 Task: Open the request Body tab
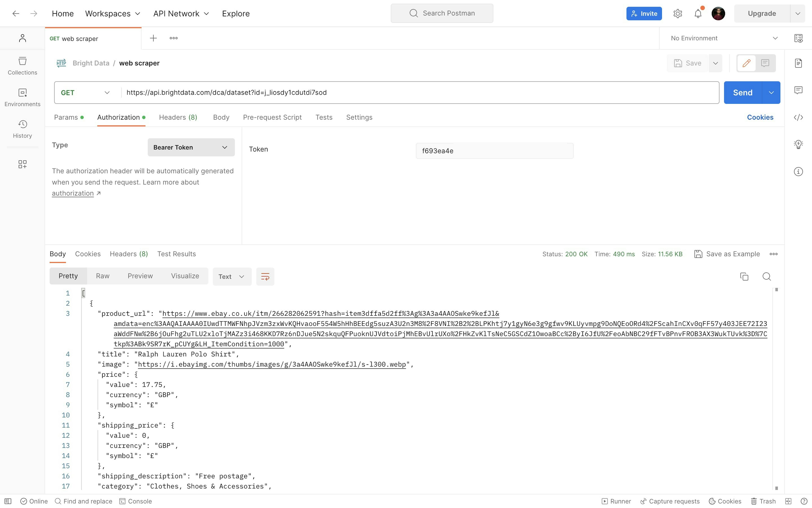pos(221,117)
